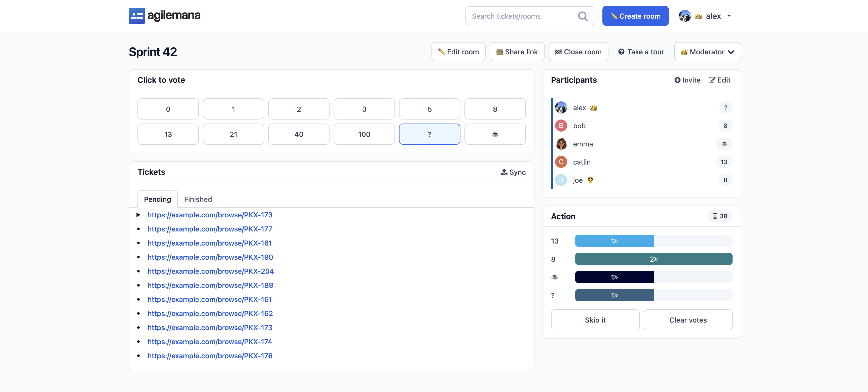Image resolution: width=868 pixels, height=392 pixels.
Task: Click the question mark result bar
Action: point(614,295)
